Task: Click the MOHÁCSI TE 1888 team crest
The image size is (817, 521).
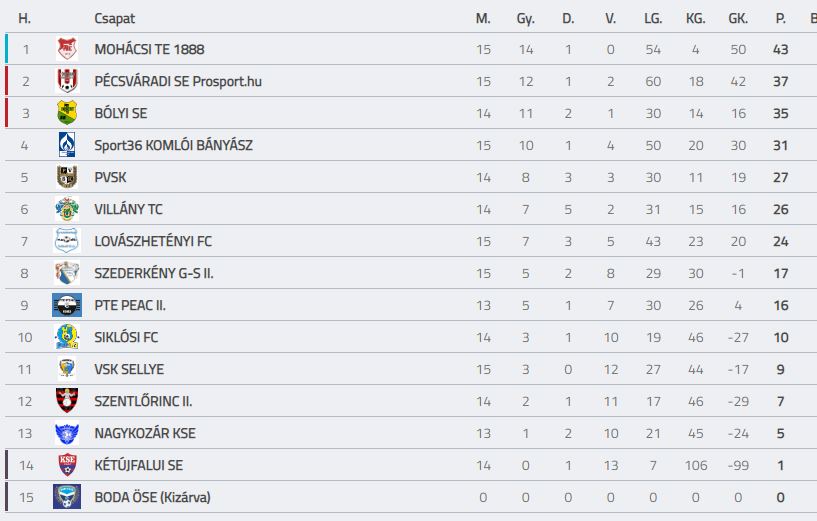Action: [67, 49]
